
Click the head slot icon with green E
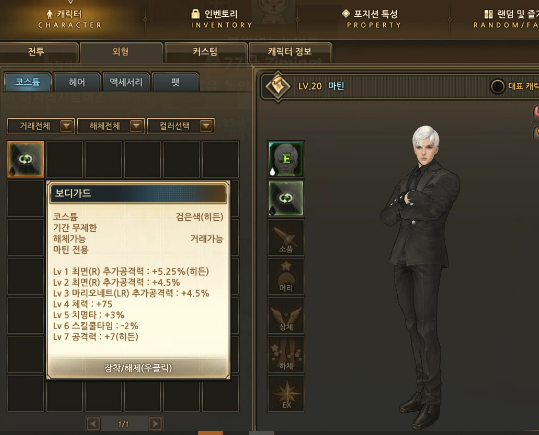coord(286,159)
